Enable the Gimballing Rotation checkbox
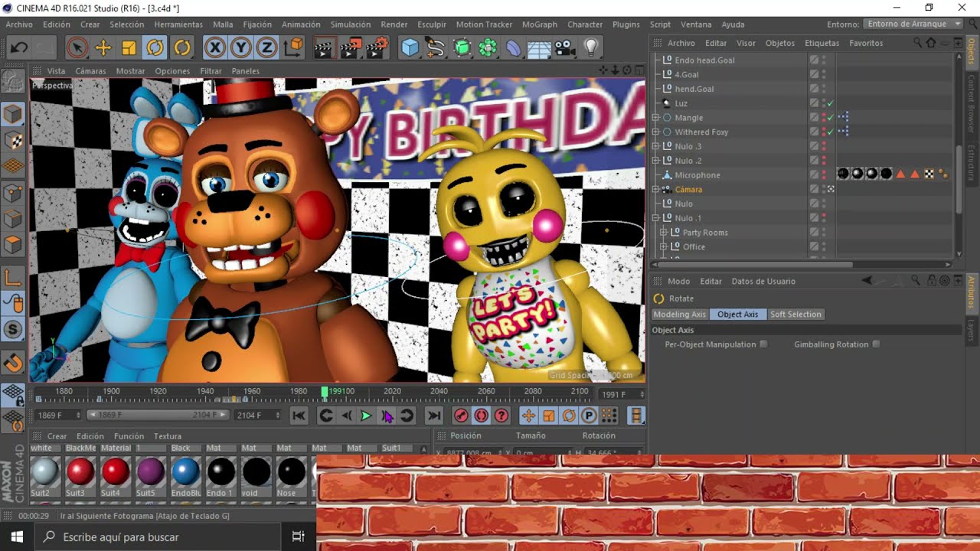This screenshot has height=551, width=980. (876, 344)
